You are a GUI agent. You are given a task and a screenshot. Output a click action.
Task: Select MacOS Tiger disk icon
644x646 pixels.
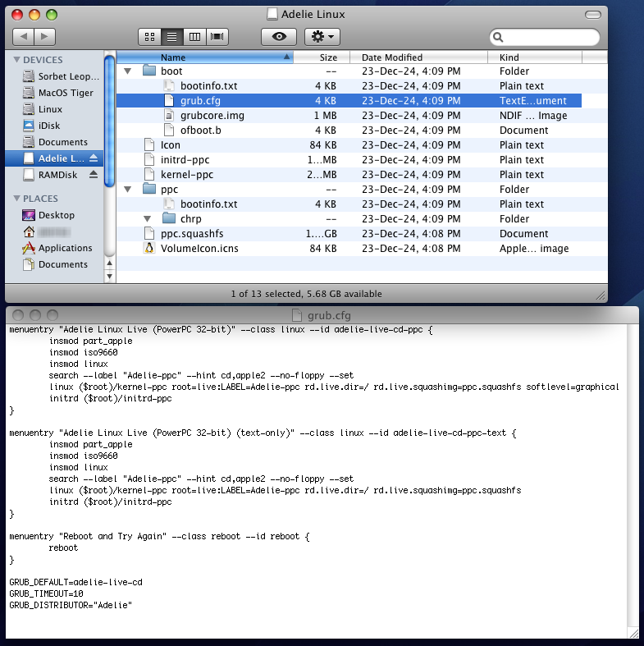(29, 93)
